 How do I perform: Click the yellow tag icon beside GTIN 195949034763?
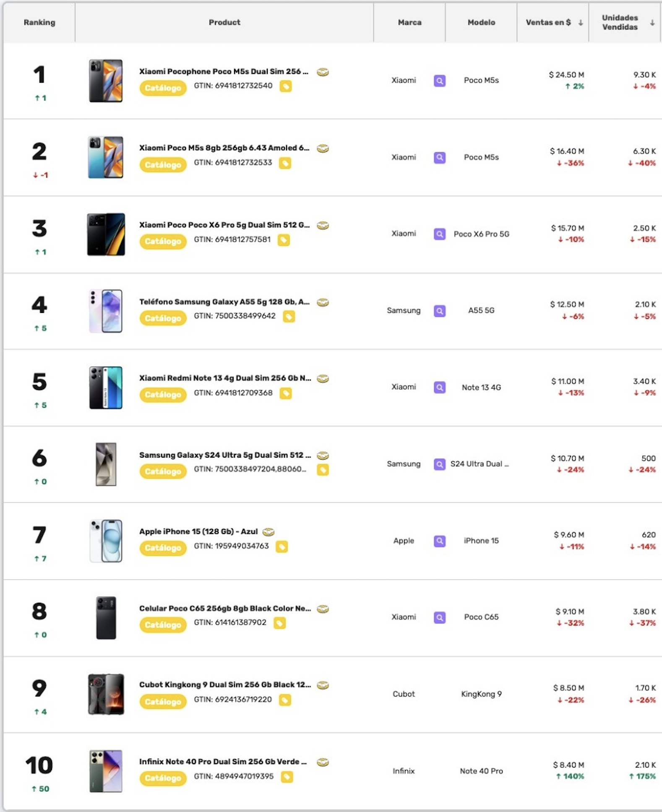pos(281,547)
